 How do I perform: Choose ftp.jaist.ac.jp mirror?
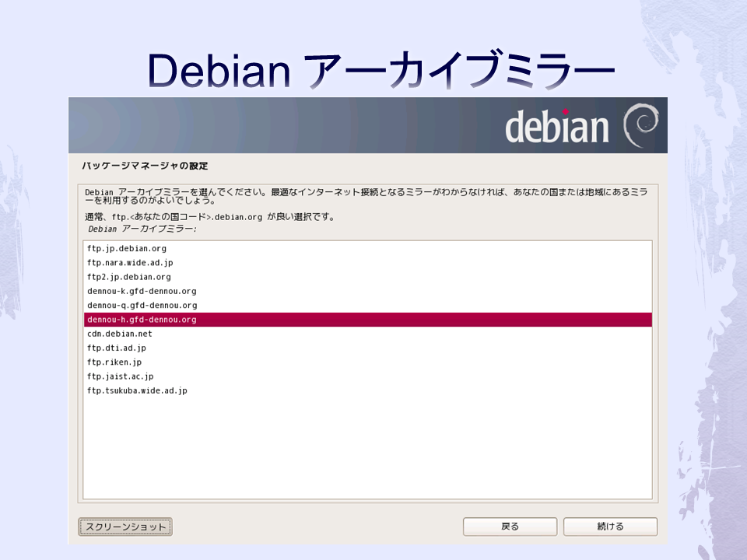tap(368, 376)
